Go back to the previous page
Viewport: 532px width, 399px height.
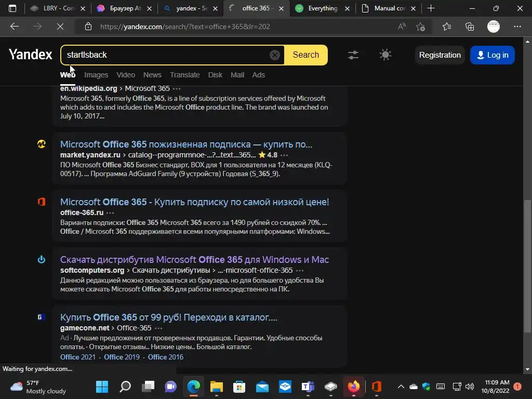point(15,26)
